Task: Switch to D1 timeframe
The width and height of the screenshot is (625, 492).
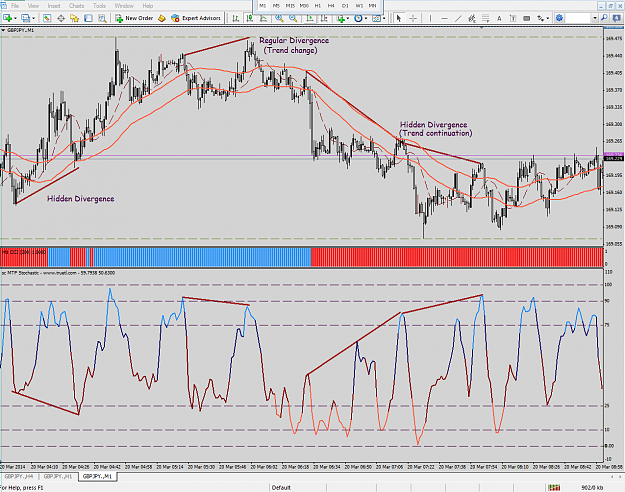Action: [345, 6]
